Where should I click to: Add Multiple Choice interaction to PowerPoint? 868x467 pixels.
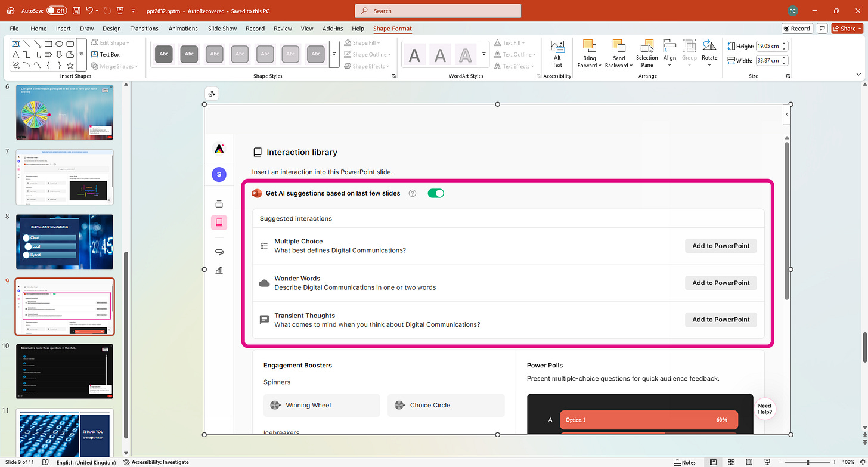pyautogui.click(x=721, y=246)
